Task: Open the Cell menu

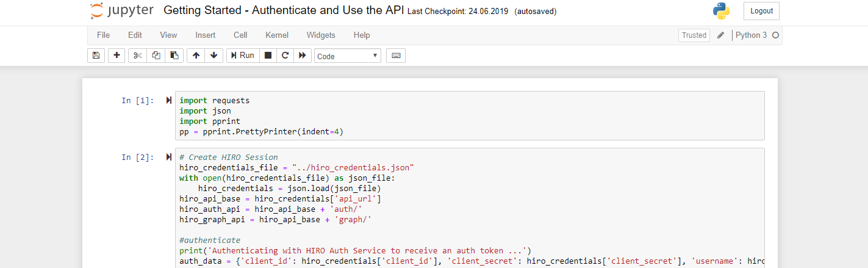Action: click(240, 35)
